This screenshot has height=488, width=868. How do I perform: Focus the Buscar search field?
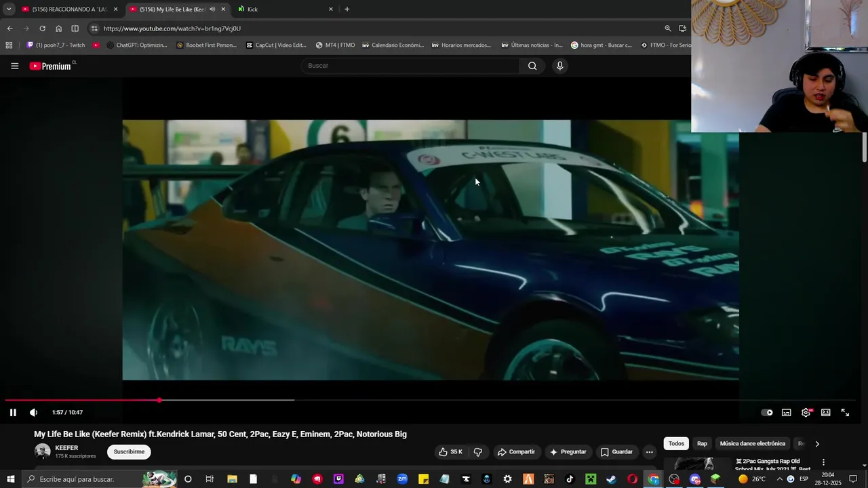click(410, 66)
